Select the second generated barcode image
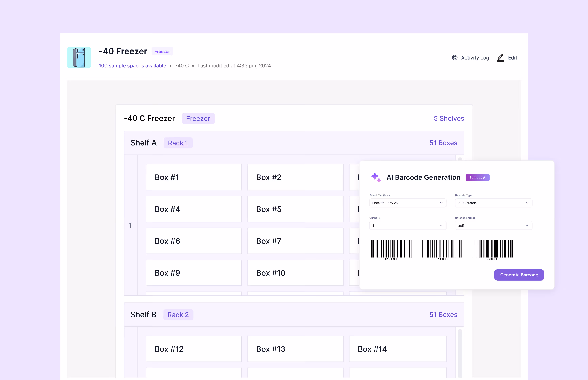Screen dimensions: 588x380 point(442,249)
